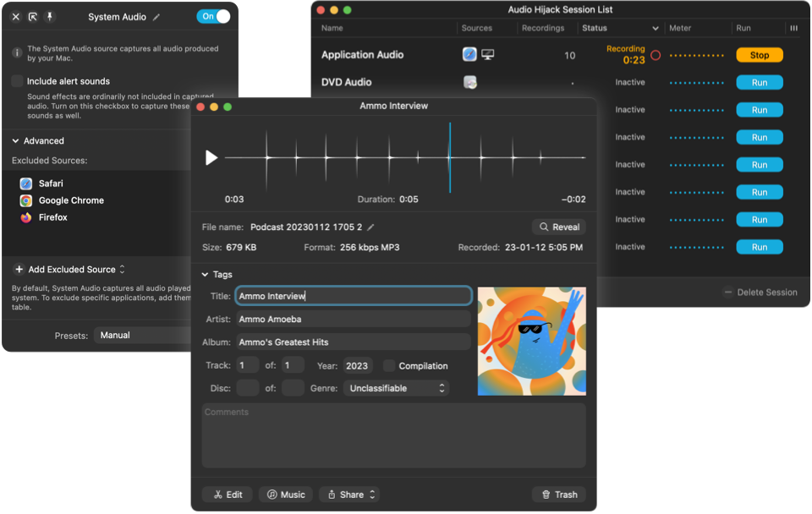Sort by Recordings column header

(543, 28)
